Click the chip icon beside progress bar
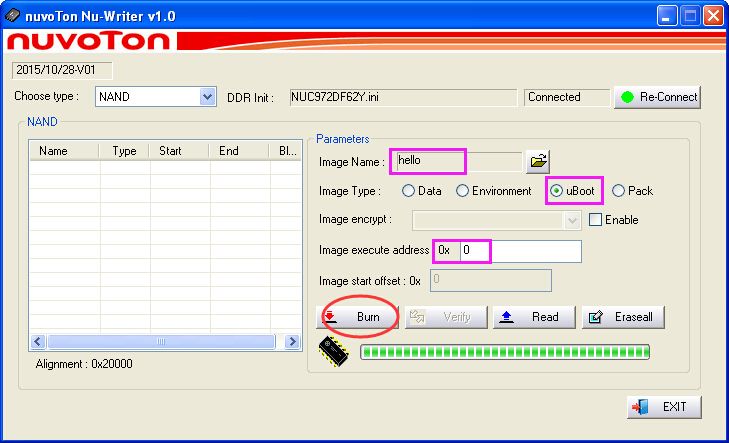The image size is (729, 443). 333,351
